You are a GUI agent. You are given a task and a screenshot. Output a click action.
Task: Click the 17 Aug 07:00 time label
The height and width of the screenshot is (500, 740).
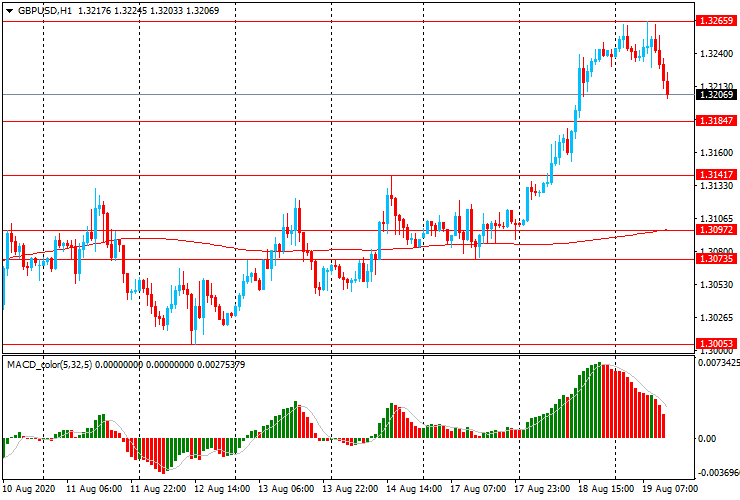click(x=478, y=489)
